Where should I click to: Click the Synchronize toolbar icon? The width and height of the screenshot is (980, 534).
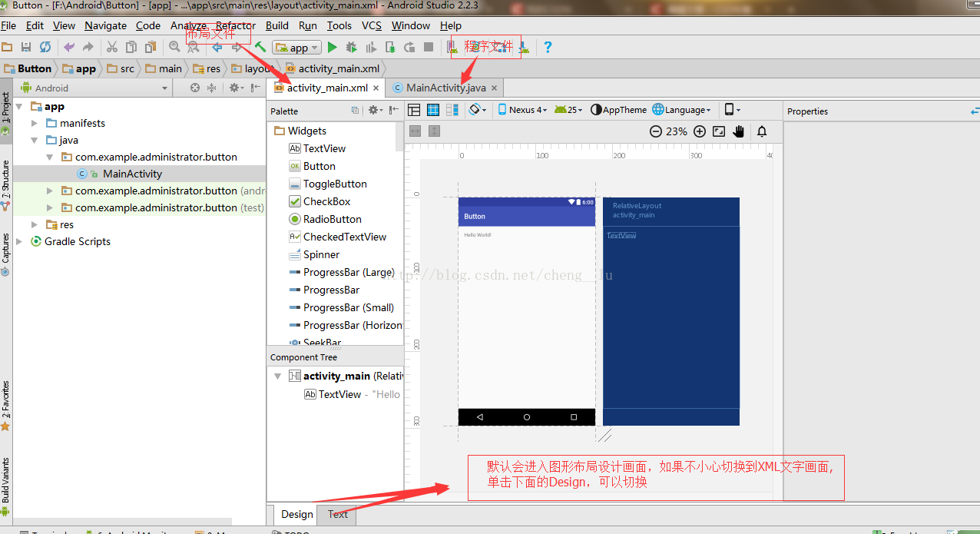45,47
